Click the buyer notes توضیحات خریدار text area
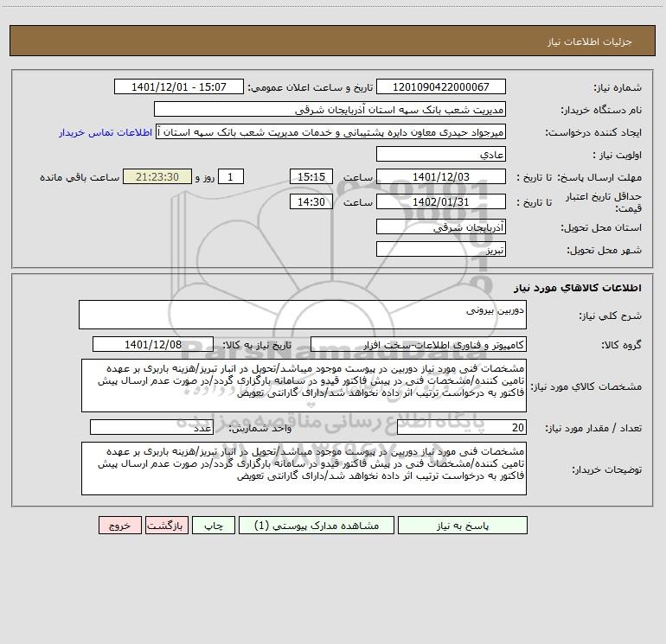The image size is (666, 644). pos(304,469)
